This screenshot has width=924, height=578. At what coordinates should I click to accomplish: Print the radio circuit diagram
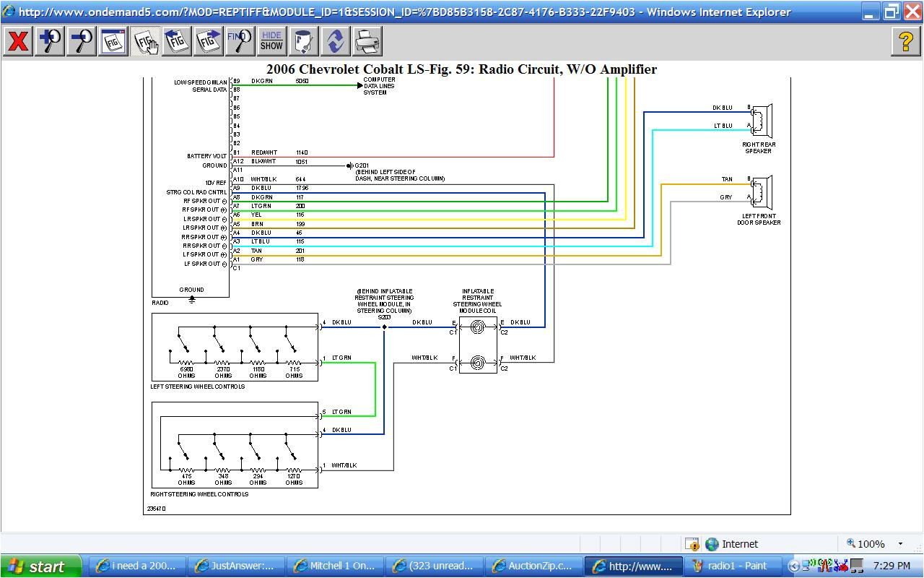coord(367,40)
